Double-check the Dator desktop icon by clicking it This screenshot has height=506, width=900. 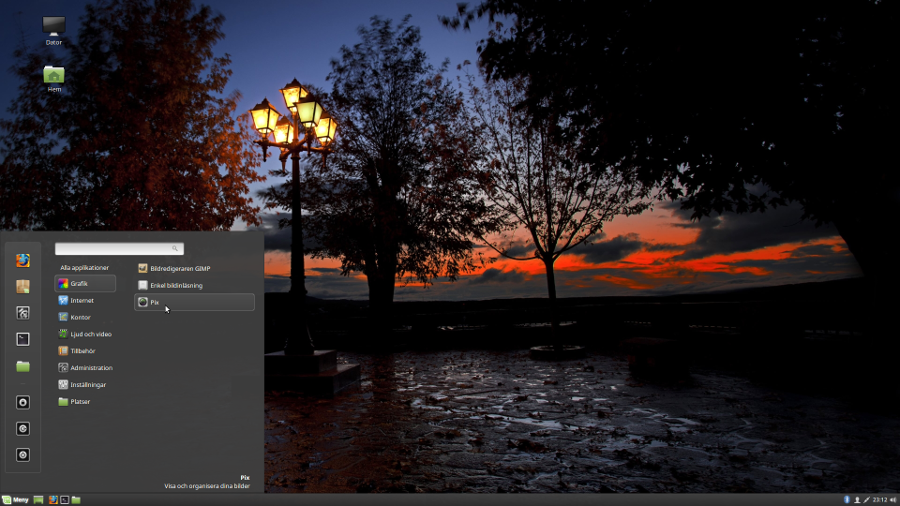(x=54, y=28)
